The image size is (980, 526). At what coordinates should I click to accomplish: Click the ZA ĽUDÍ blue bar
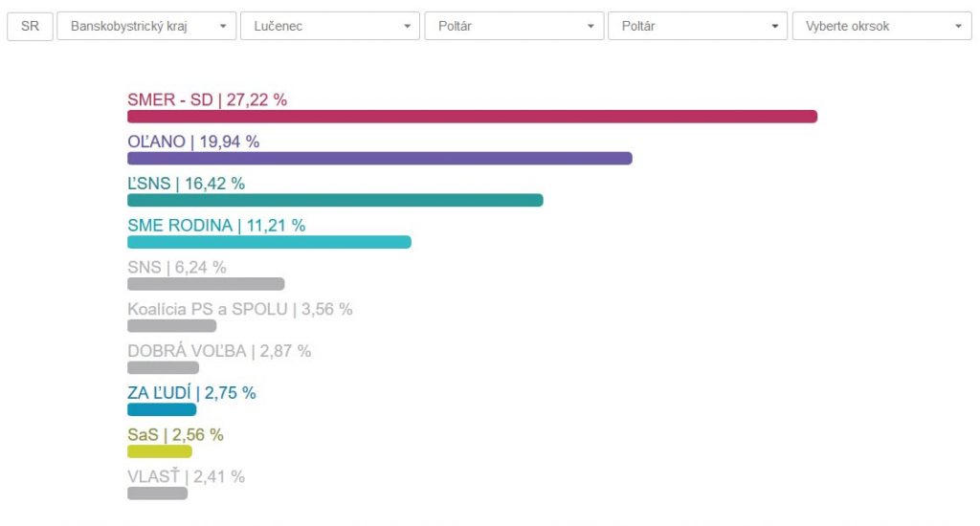click(x=162, y=409)
